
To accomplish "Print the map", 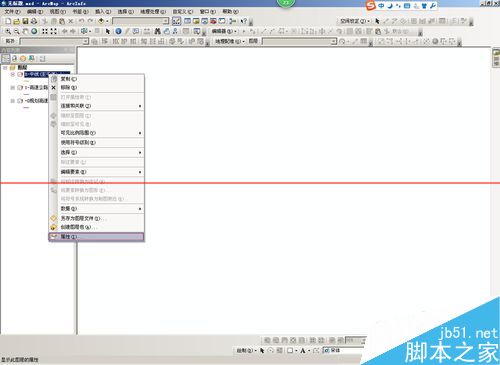I will (x=34, y=21).
